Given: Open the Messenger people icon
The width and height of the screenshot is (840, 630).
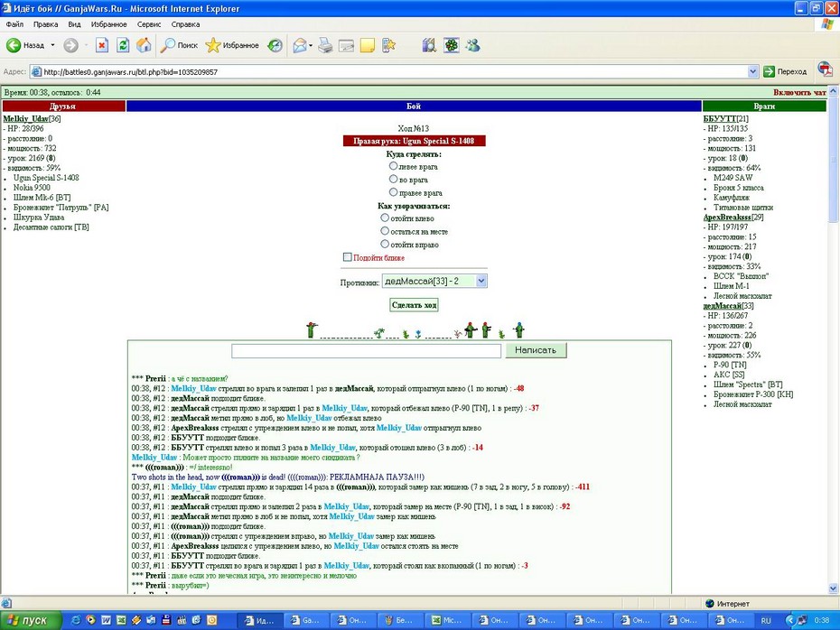Looking at the screenshot, I should click(x=472, y=45).
